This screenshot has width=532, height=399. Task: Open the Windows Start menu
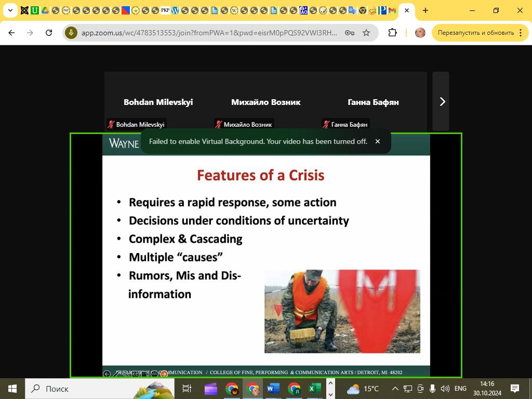pos(12,389)
